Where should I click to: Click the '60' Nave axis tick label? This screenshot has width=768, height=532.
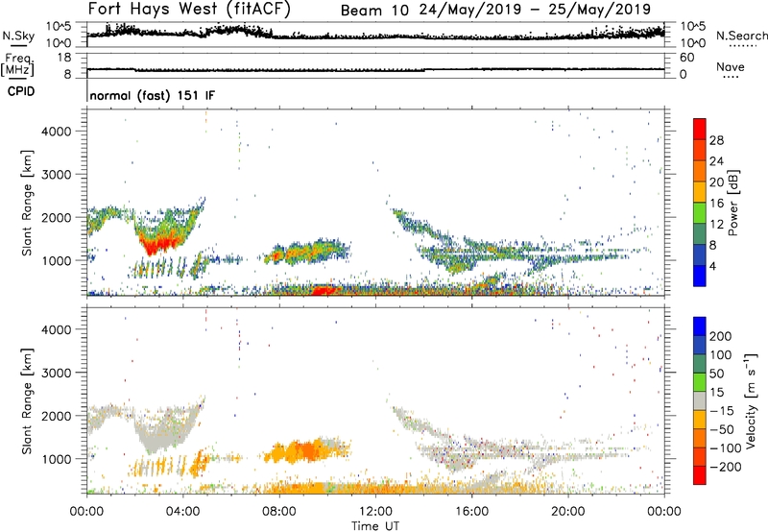[686, 58]
